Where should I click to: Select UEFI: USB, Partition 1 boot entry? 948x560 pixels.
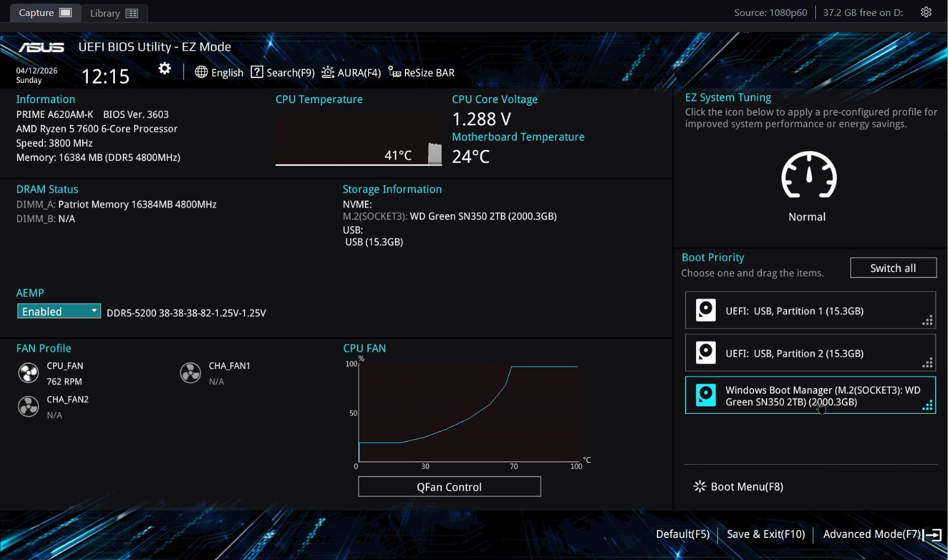point(810,311)
